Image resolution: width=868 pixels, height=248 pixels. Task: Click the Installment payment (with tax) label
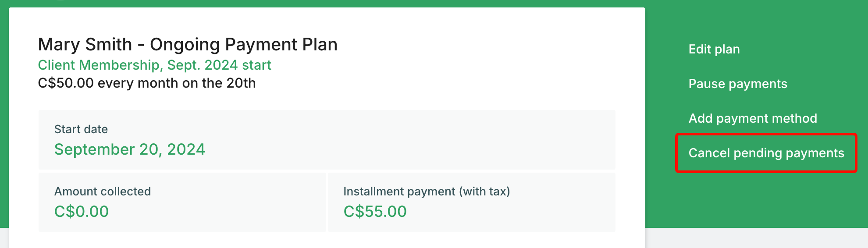click(x=427, y=191)
